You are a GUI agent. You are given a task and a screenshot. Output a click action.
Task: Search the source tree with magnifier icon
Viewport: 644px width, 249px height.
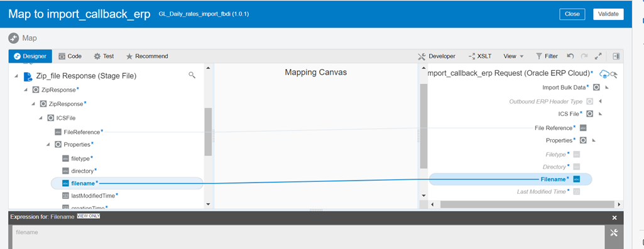[192, 75]
